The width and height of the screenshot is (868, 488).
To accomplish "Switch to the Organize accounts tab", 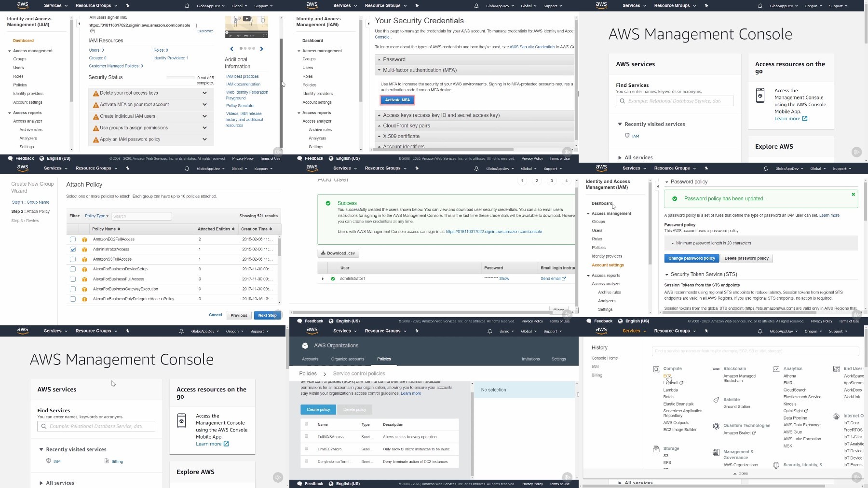I will 348,359.
